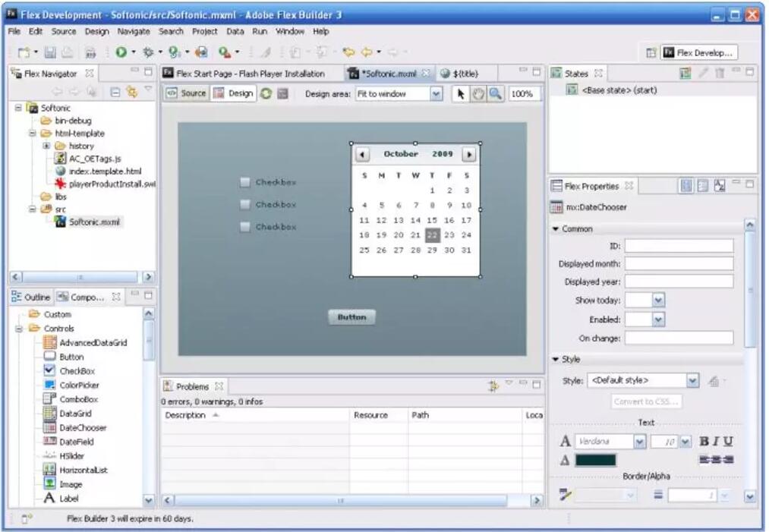Click previous month arrow on calendar
The image size is (769, 532).
click(363, 154)
